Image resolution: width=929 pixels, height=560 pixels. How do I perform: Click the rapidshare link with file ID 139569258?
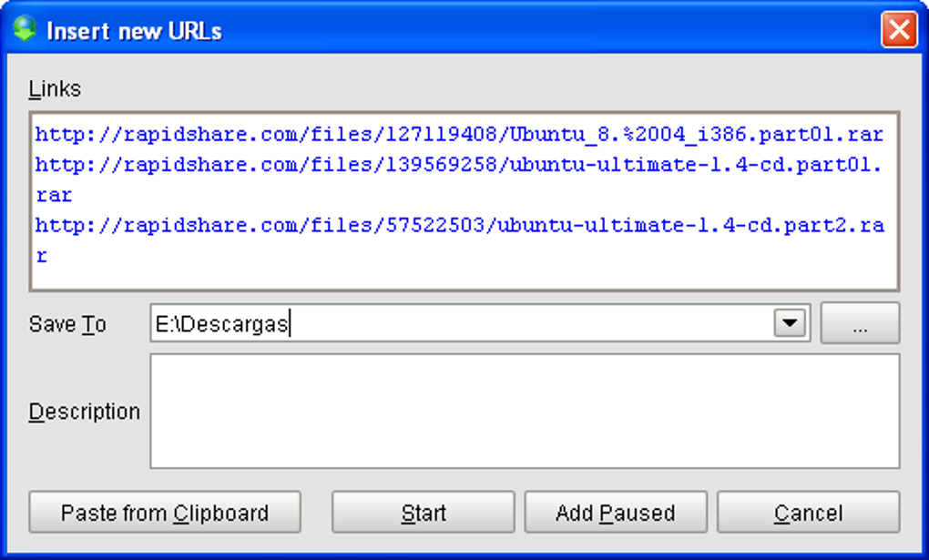[x=459, y=166]
